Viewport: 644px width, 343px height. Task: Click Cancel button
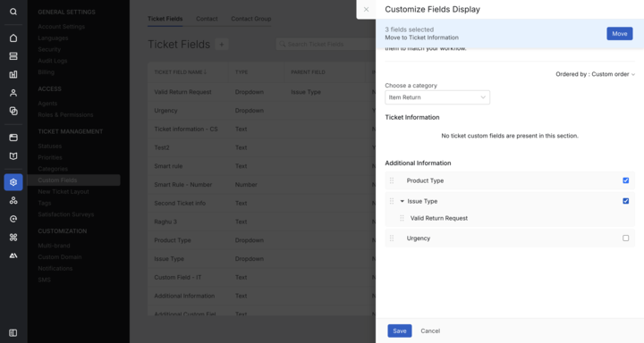(430, 330)
